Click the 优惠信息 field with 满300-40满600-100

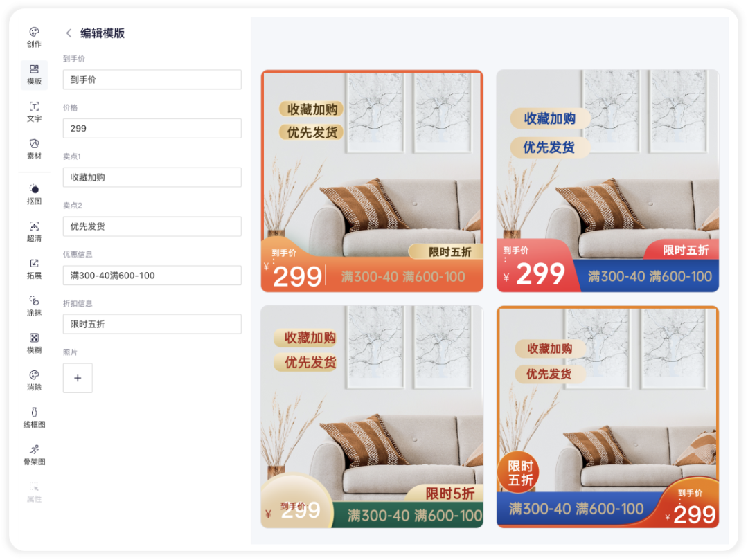(x=152, y=276)
